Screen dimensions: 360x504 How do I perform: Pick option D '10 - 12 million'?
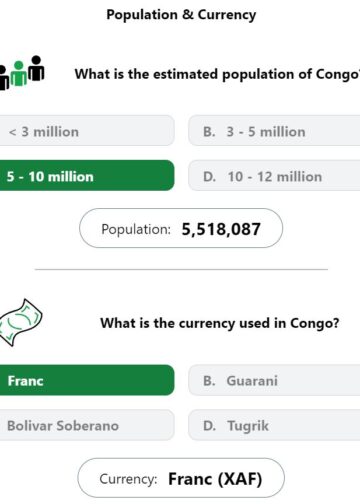pos(274,176)
